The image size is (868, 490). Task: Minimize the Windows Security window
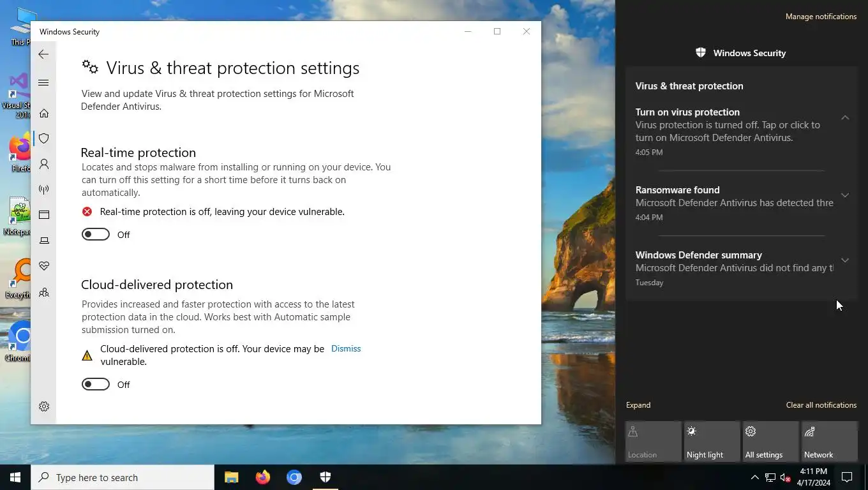click(x=468, y=31)
